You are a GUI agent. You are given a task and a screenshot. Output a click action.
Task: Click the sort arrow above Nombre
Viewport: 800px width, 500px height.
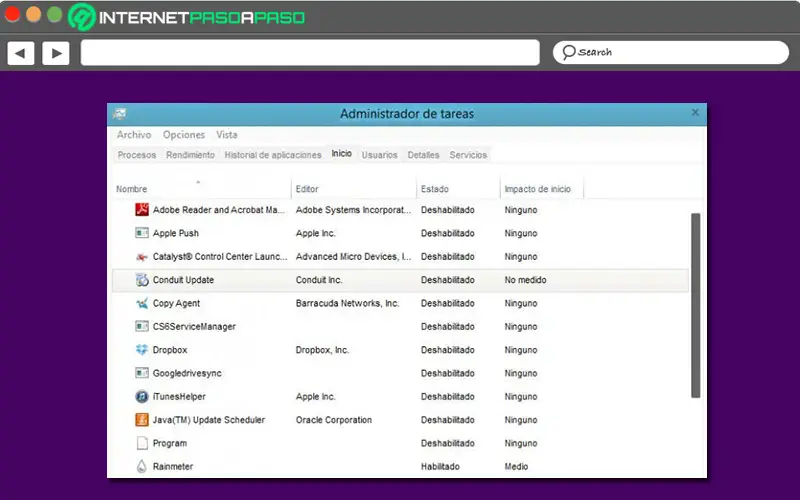198,182
